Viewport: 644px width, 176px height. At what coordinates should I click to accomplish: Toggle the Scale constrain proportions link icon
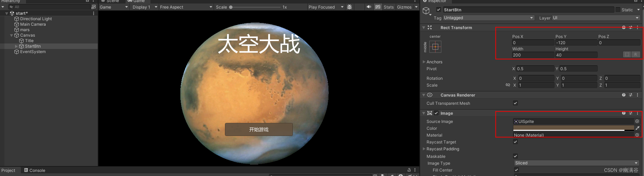pos(508,85)
